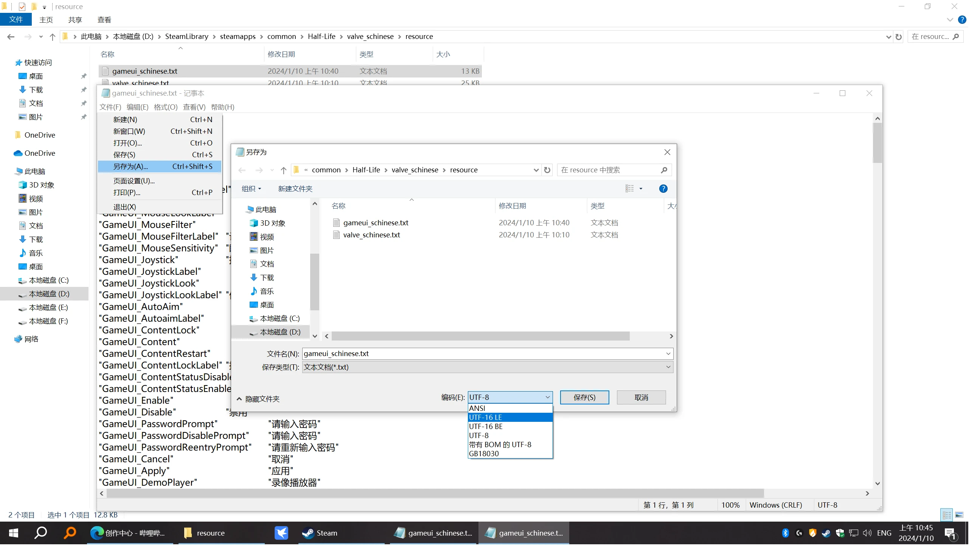Expand the Save As address path dropdown
Viewport: 980px width, 556px height.
[x=536, y=170]
